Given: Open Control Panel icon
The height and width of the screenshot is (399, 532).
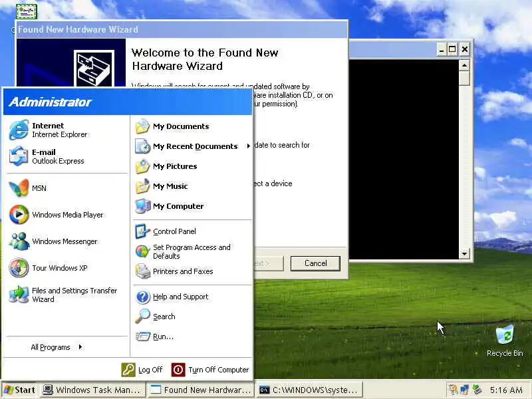Looking at the screenshot, I should [142, 231].
